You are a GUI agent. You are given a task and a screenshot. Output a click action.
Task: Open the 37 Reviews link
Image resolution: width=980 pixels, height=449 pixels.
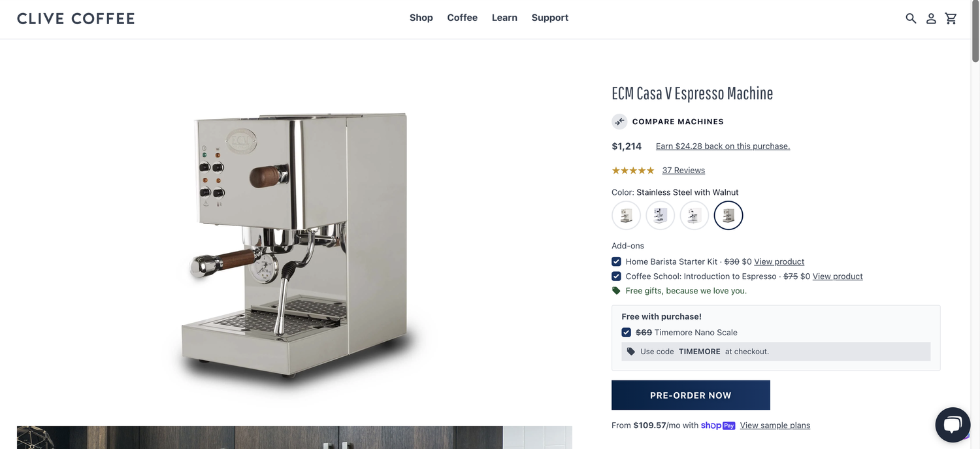[683, 171]
